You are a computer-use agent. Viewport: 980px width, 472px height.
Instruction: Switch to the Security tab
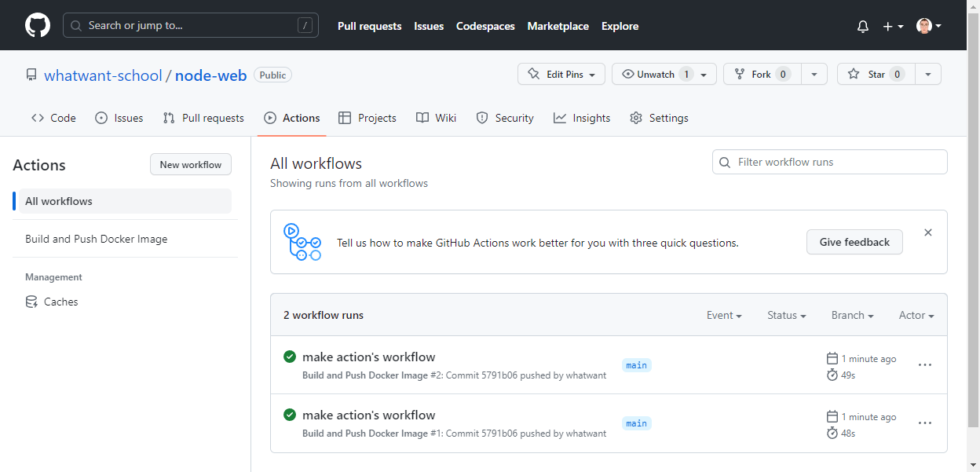(505, 118)
